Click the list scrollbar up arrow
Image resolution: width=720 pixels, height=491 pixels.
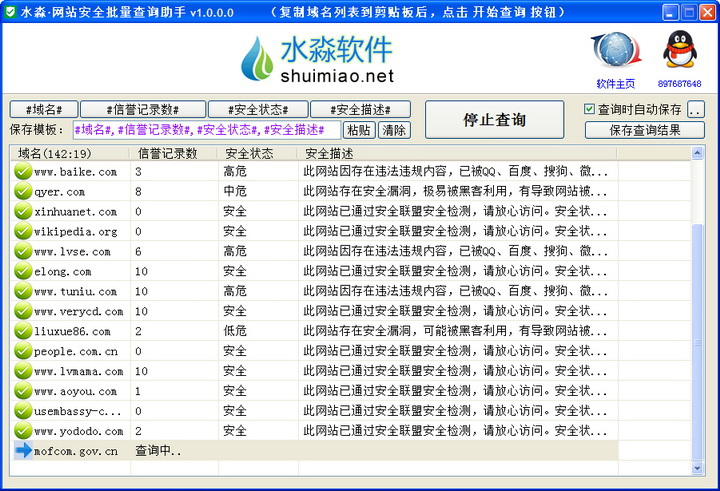point(697,153)
